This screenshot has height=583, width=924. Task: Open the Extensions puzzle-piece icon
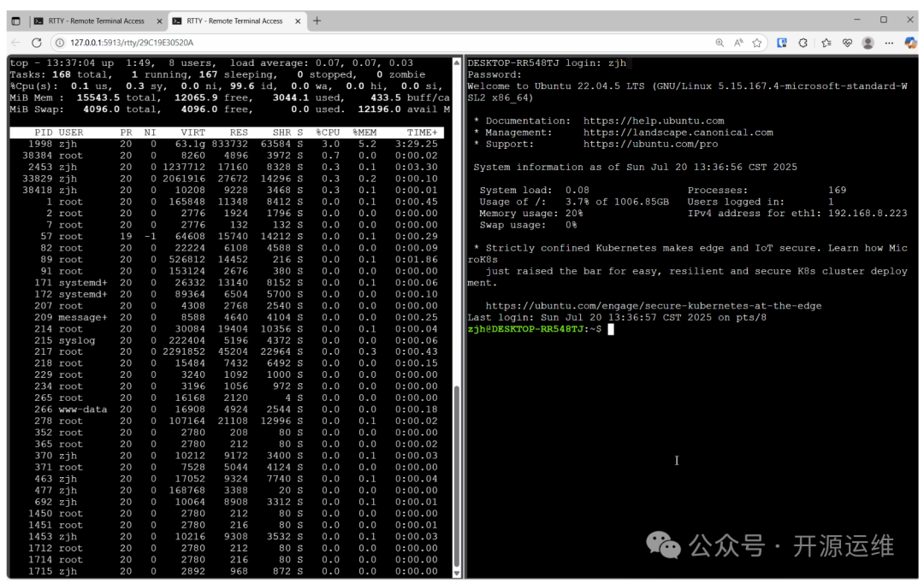coord(803,43)
